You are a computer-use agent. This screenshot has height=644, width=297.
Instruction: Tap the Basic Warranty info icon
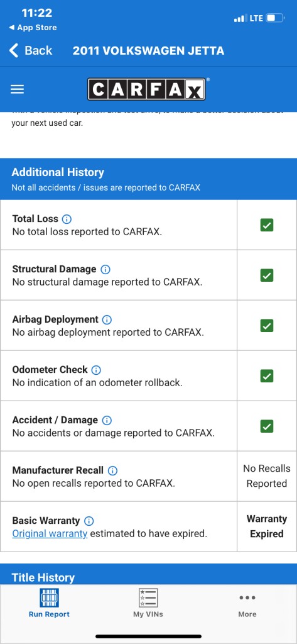(89, 521)
